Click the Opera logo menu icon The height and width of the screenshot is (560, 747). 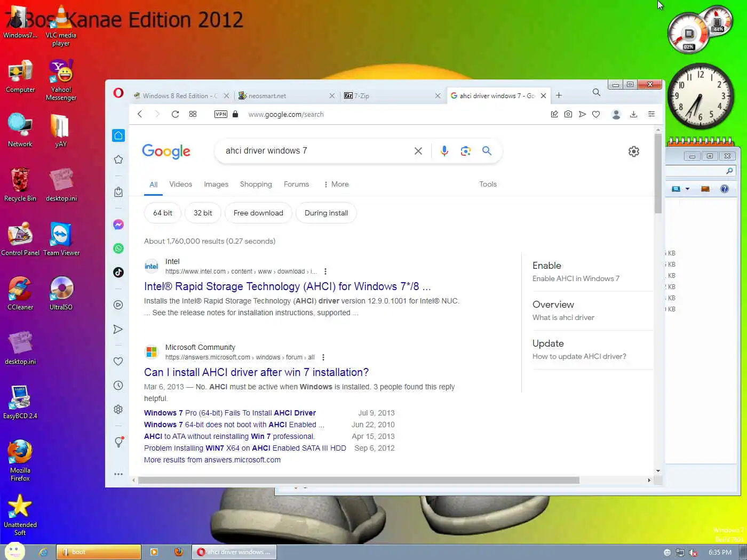click(118, 93)
